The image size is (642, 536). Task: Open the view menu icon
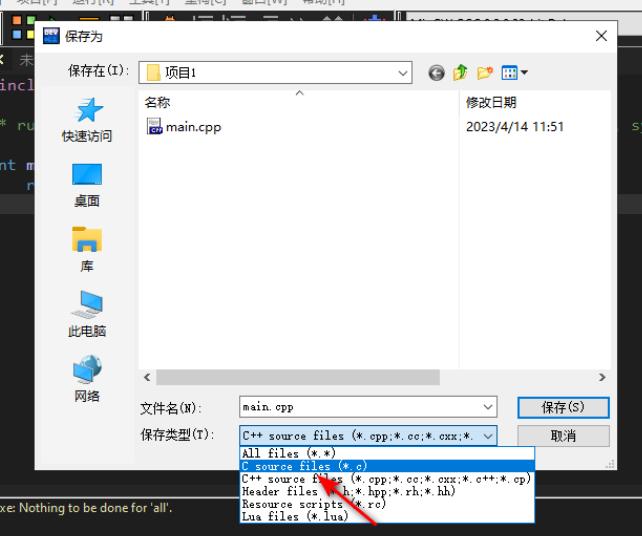514,73
